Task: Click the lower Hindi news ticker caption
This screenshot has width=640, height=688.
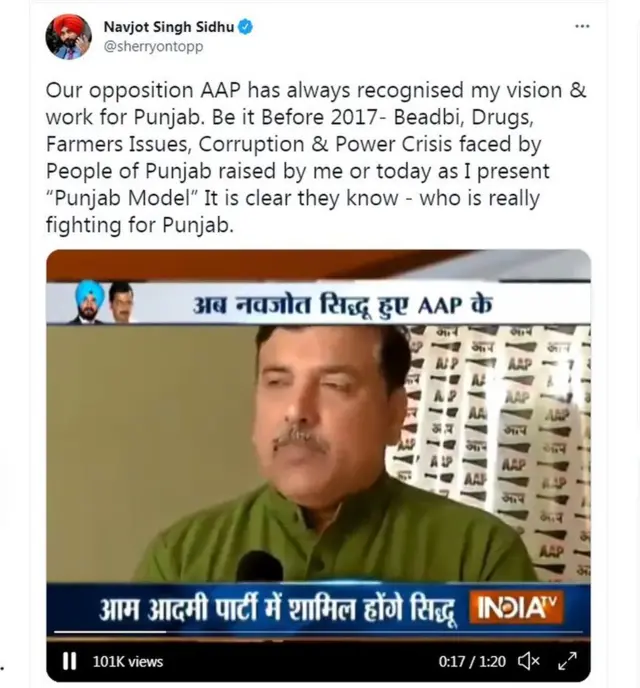Action: (x=277, y=609)
